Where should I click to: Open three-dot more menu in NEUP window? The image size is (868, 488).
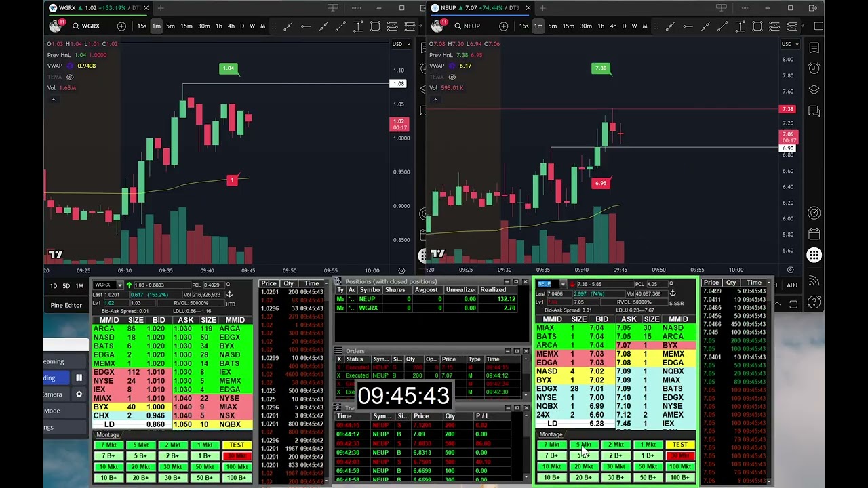pyautogui.click(x=745, y=8)
